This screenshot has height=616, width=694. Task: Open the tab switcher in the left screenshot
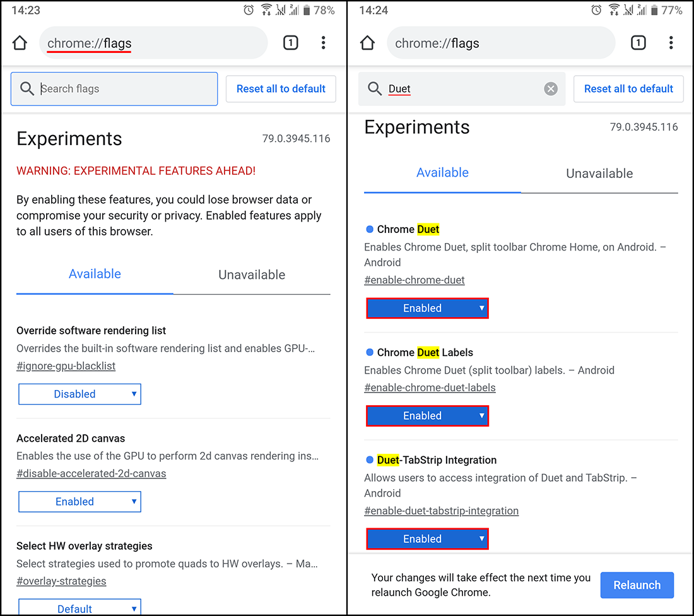coord(290,43)
